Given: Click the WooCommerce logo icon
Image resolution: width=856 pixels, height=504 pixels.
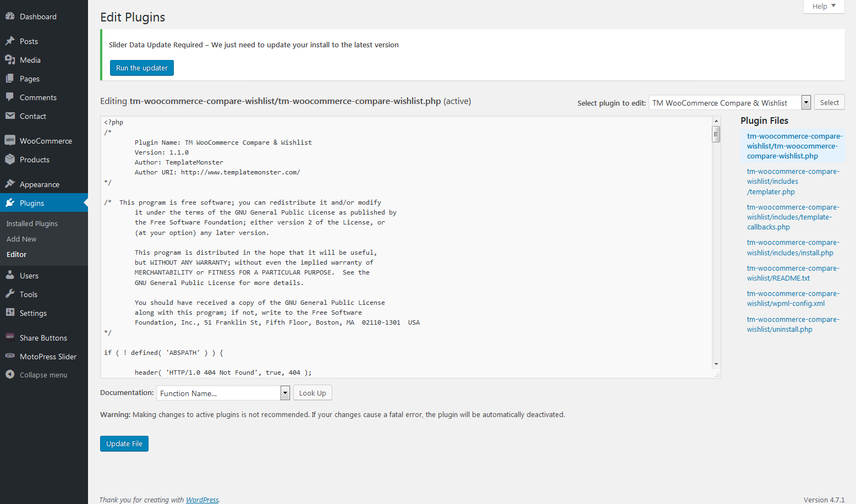Looking at the screenshot, I should [x=10, y=141].
